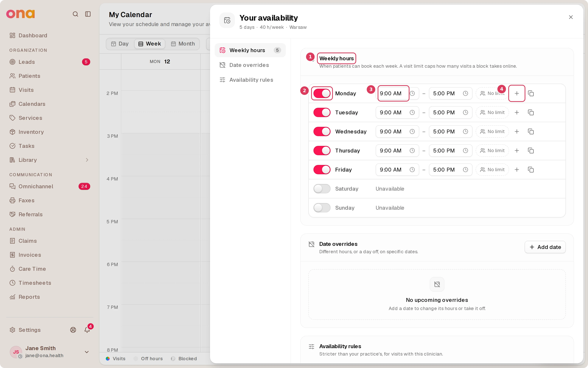This screenshot has width=588, height=368.
Task: Copy Friday hours using the copy icon
Action: pyautogui.click(x=531, y=170)
